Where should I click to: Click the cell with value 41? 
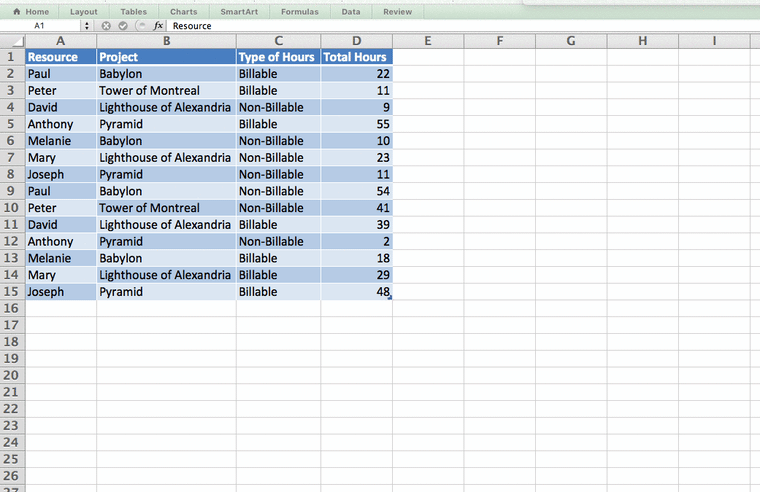pos(356,208)
